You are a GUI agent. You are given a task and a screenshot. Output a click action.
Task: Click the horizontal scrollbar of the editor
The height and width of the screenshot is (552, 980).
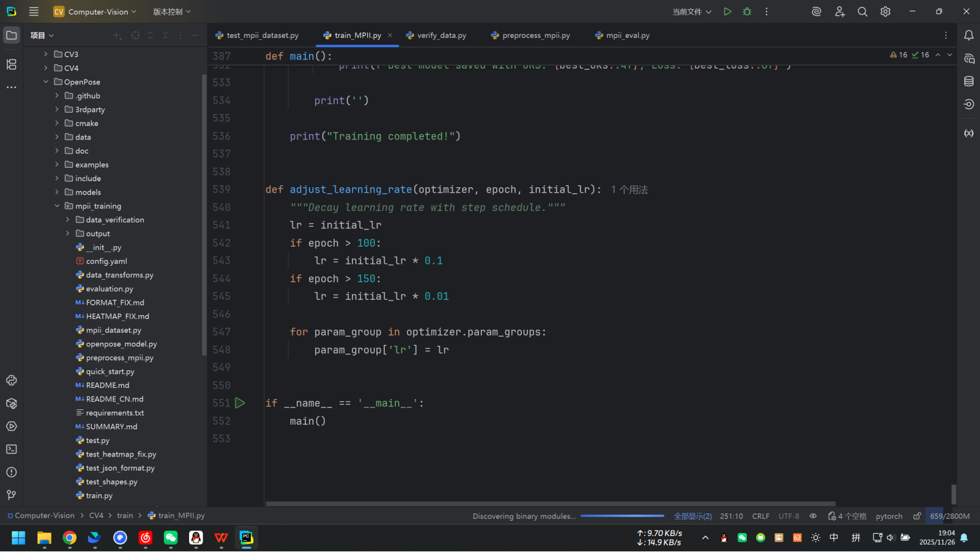pyautogui.click(x=551, y=504)
